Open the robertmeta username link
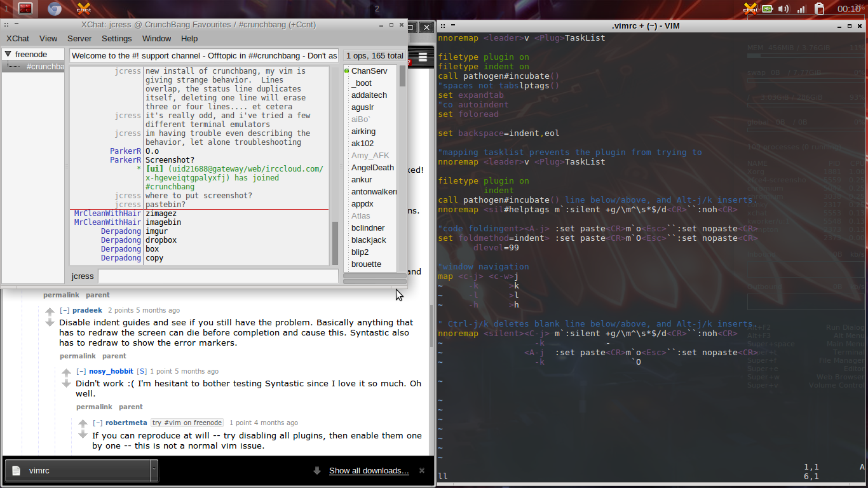The height and width of the screenshot is (488, 868). click(126, 423)
